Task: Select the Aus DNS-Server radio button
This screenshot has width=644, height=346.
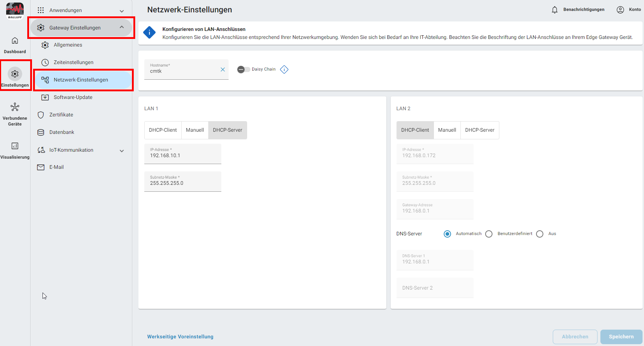Action: pyautogui.click(x=540, y=234)
